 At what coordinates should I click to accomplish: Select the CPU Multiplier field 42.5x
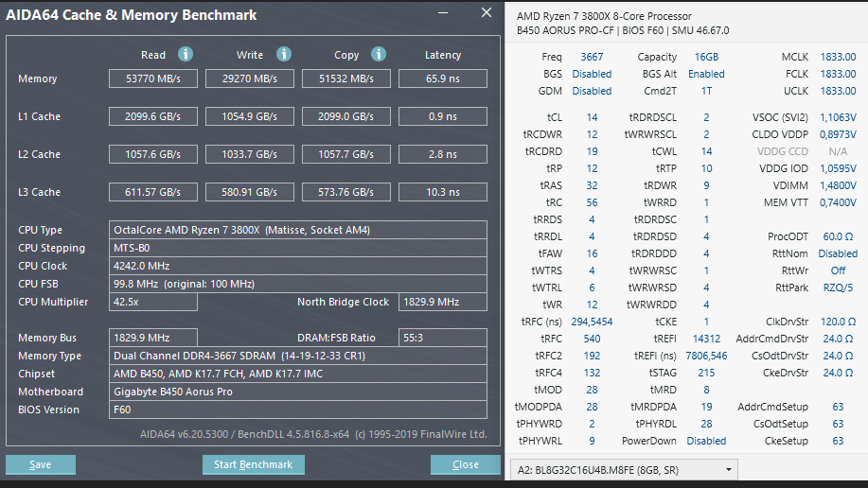(153, 302)
